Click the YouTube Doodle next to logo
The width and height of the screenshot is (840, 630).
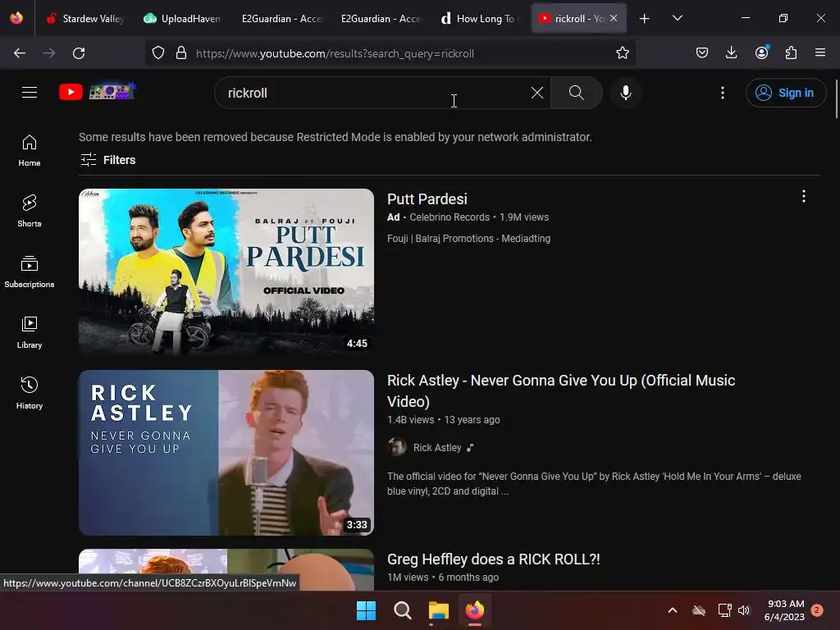(x=112, y=92)
